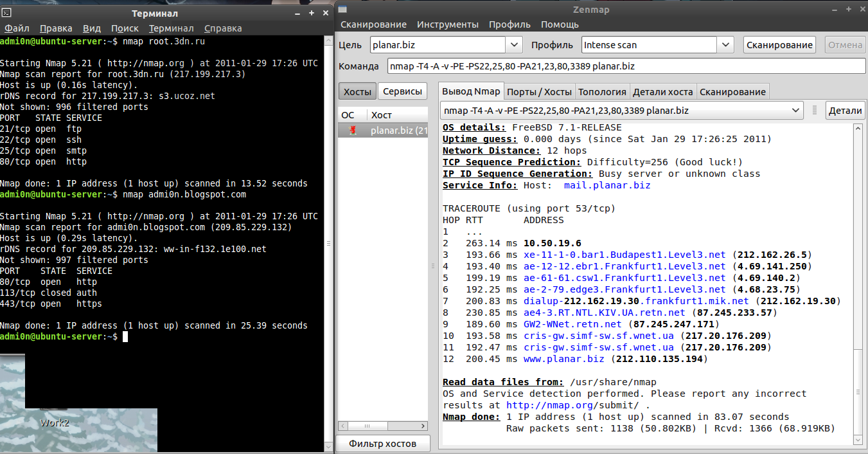Screen dimensions: 868x454
Task: Click the Детали button
Action: 845,110
